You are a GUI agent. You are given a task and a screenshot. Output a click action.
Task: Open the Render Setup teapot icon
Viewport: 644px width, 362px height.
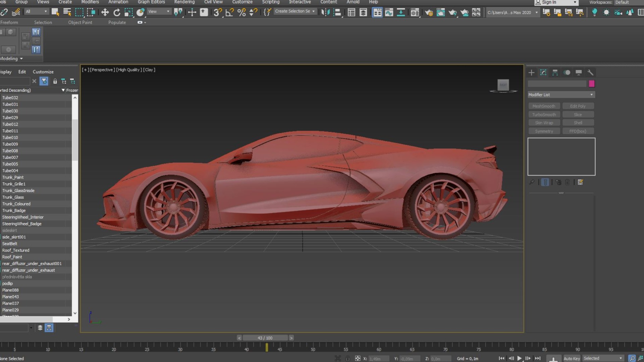(429, 12)
